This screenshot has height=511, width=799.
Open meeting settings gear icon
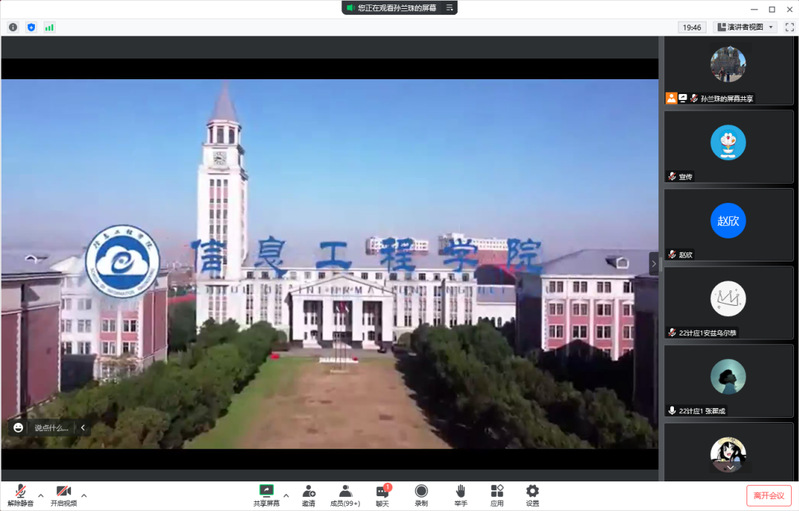(532, 491)
